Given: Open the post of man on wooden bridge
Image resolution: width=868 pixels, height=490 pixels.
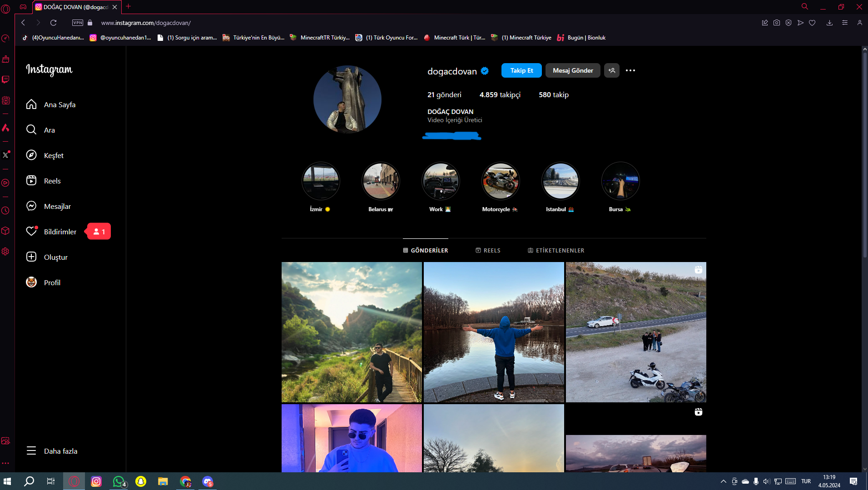Looking at the screenshot, I should [x=352, y=332].
